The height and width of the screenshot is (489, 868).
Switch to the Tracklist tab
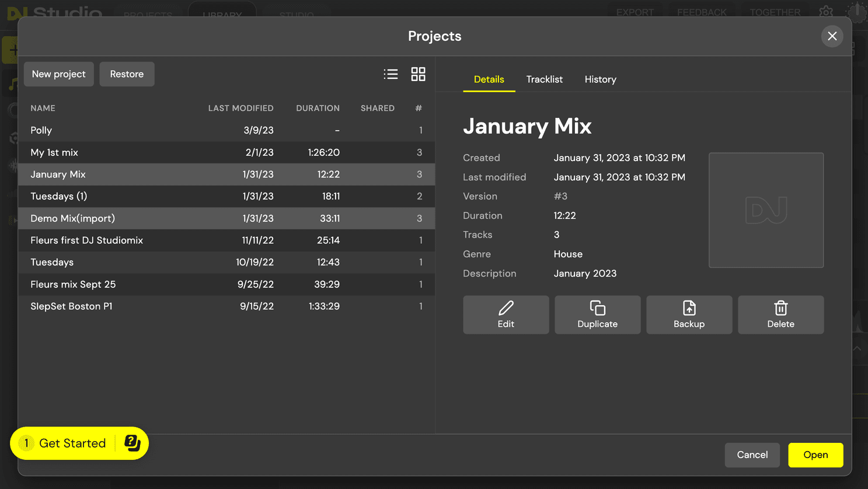coord(544,79)
